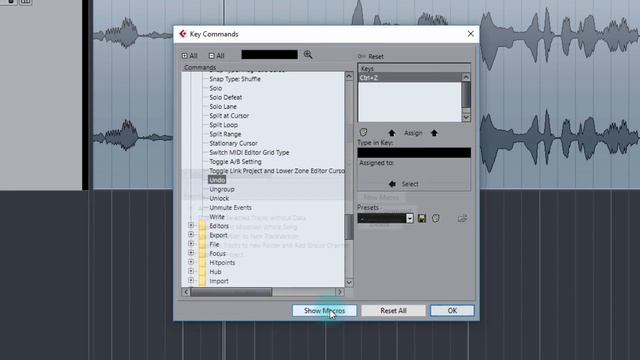The width and height of the screenshot is (640, 360).
Task: Select 'Split Range' command
Action: coord(225,134)
